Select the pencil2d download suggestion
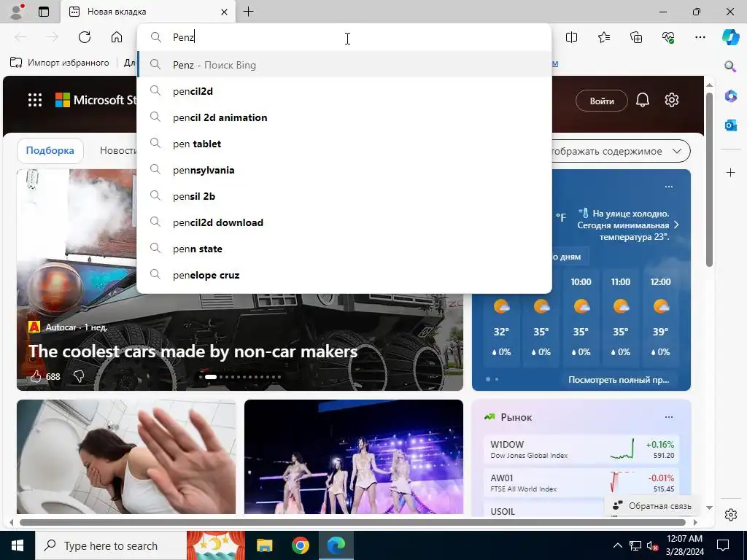The height and width of the screenshot is (560, 747). click(x=344, y=222)
